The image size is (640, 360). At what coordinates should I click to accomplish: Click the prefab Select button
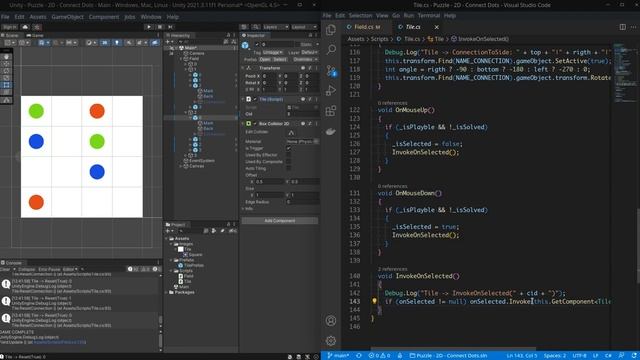click(280, 59)
